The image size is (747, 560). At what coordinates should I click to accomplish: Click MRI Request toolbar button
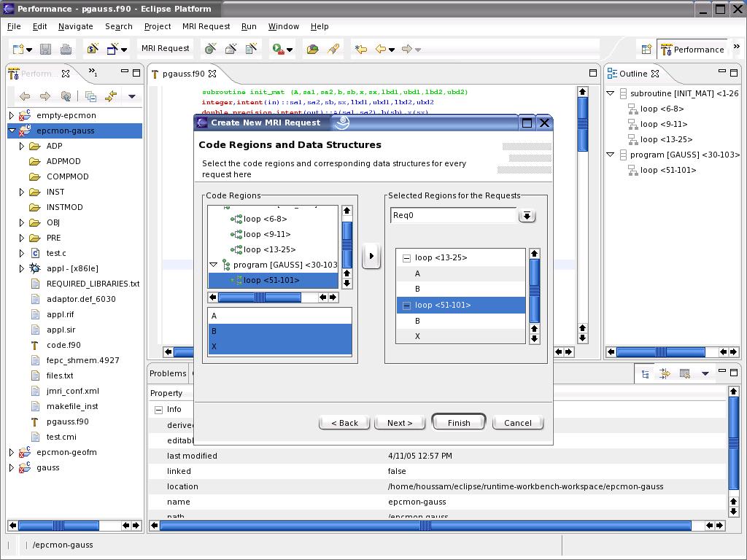point(166,48)
